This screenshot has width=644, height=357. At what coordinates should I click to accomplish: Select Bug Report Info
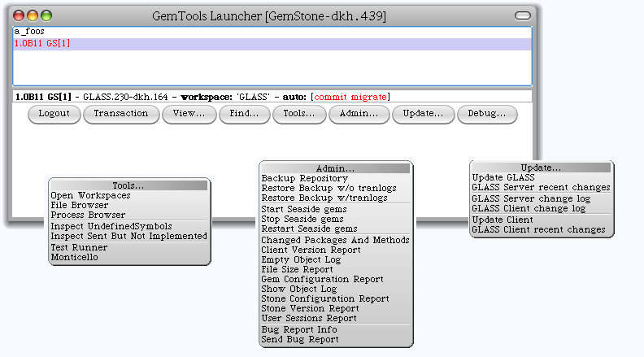[x=336, y=330]
